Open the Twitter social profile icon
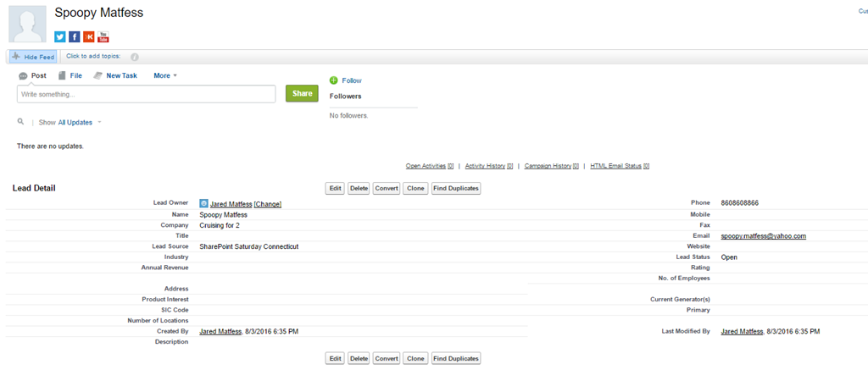Viewport: 868px width, 370px height. [x=60, y=37]
